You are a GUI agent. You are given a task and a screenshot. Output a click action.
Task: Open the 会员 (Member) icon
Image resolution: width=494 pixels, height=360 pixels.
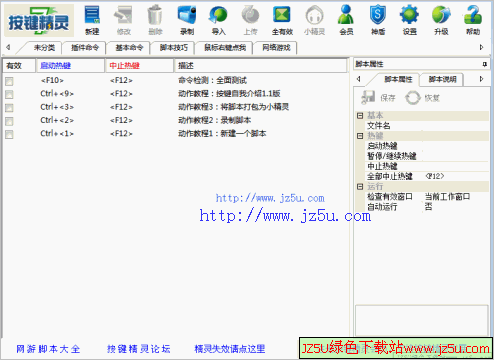point(346,20)
